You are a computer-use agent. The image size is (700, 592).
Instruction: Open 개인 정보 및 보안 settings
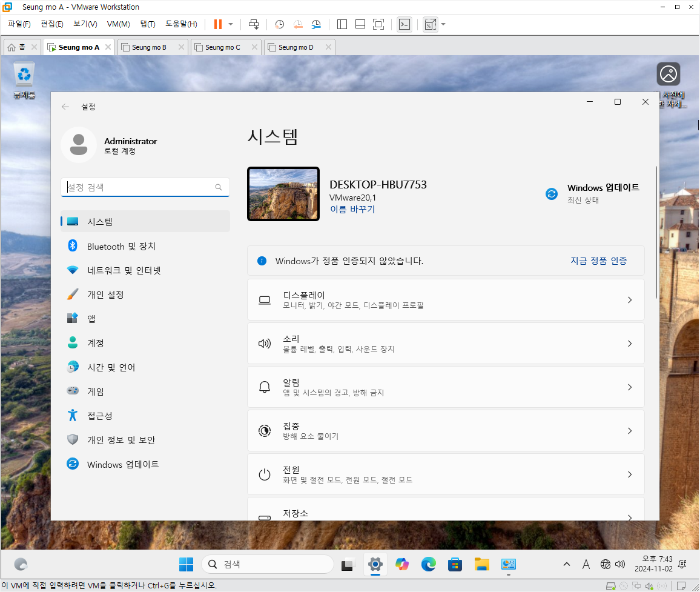click(145, 440)
